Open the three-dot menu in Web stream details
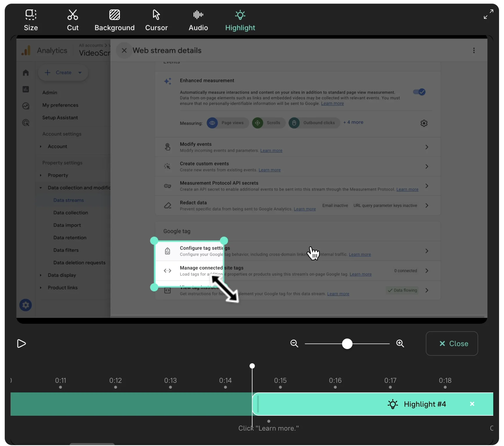 [474, 50]
